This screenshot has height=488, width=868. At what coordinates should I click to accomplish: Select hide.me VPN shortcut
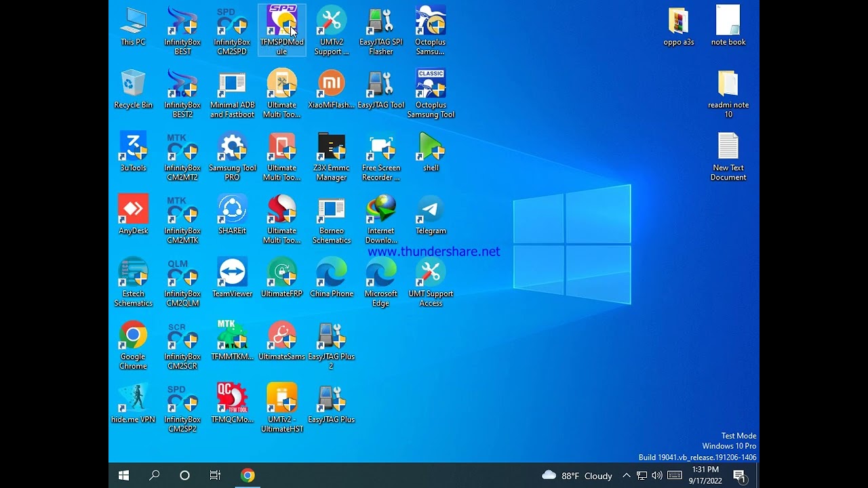click(x=133, y=405)
